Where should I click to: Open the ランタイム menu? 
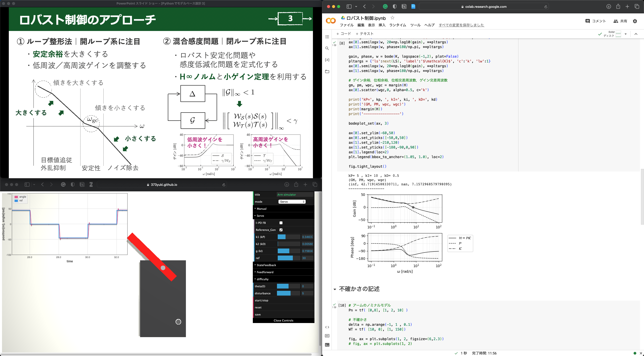397,25
